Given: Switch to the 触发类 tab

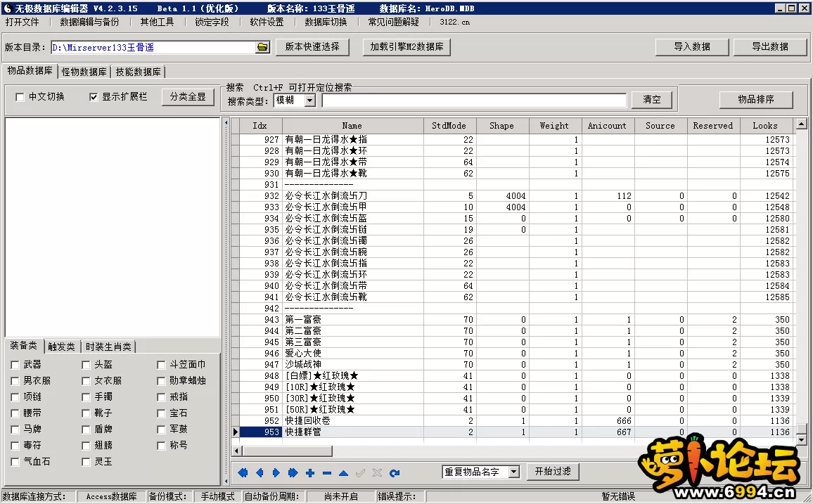Looking at the screenshot, I should (x=62, y=347).
